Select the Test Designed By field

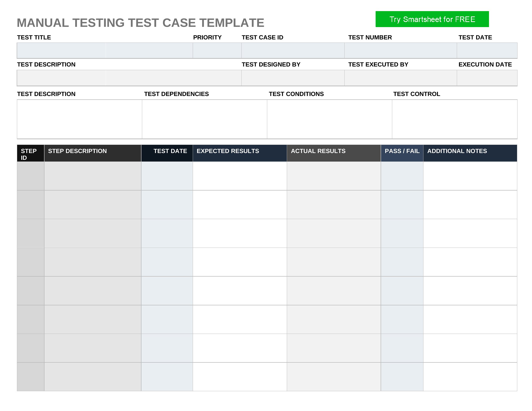293,78
